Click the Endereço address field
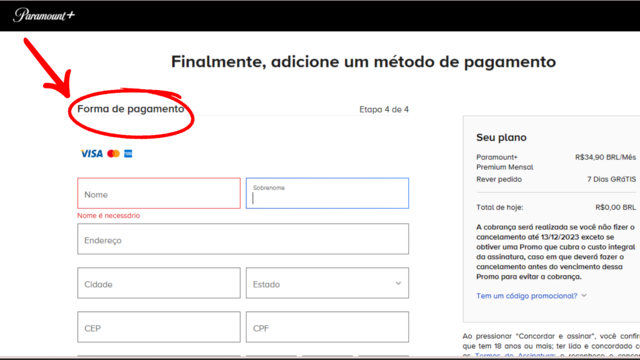Viewport: 640px width, 360px height. (x=243, y=239)
